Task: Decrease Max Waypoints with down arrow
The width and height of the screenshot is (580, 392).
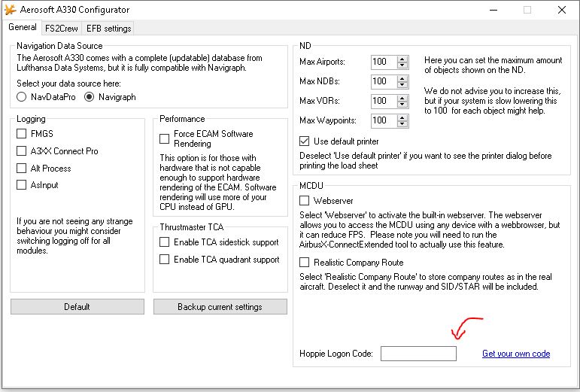Action: coord(402,124)
